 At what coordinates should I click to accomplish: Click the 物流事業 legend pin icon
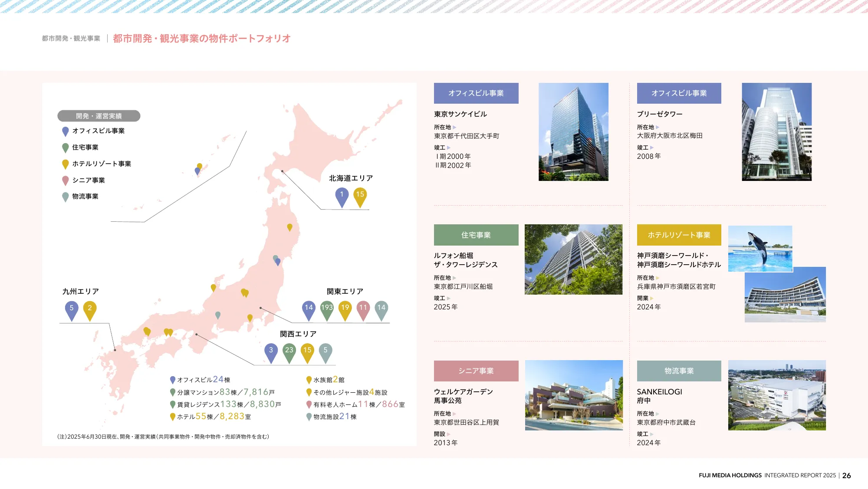[x=65, y=197]
